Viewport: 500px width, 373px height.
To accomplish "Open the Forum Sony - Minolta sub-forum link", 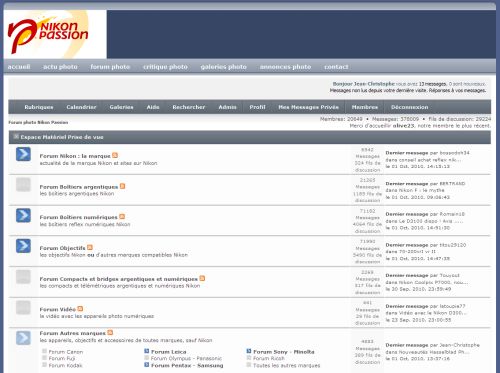I will click(284, 352).
